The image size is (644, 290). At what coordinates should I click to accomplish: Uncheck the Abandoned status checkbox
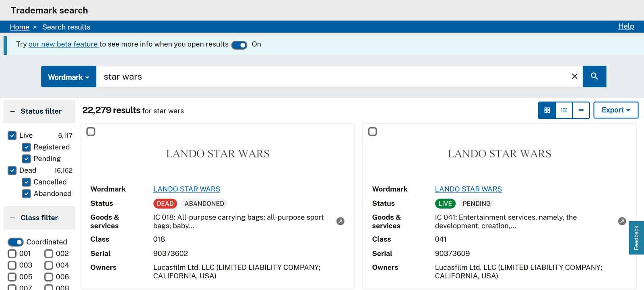tap(27, 194)
